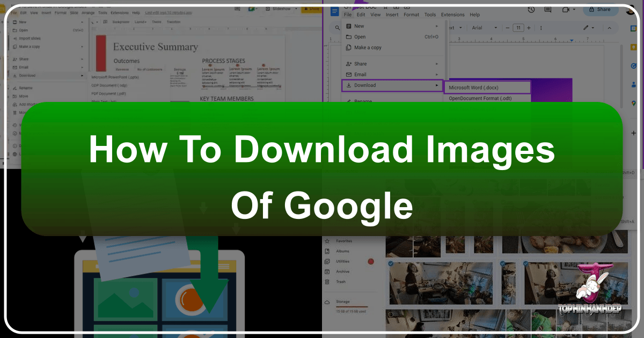This screenshot has width=644, height=338.
Task: Open the Google Keep side panel icon
Action: coord(633,48)
